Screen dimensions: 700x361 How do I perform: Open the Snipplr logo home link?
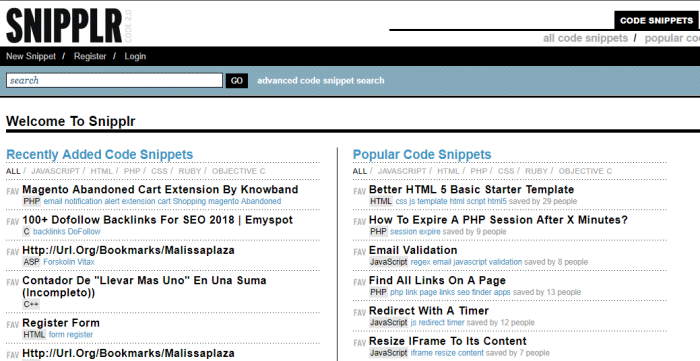[x=64, y=26]
